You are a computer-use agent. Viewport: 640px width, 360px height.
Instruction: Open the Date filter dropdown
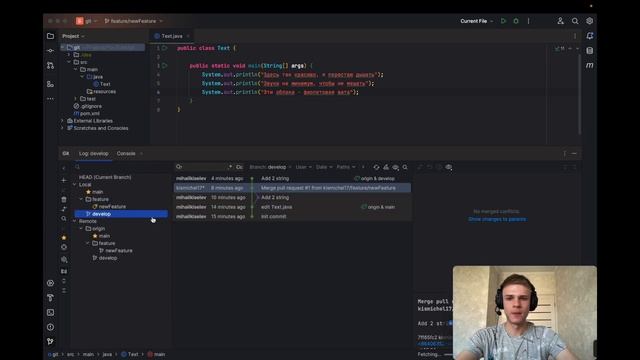tap(324, 167)
